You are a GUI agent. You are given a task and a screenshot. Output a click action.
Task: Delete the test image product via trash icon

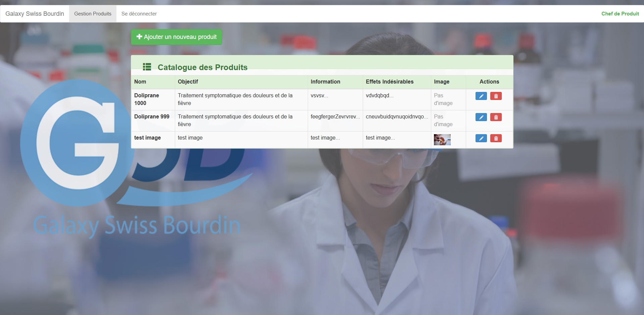tap(496, 138)
